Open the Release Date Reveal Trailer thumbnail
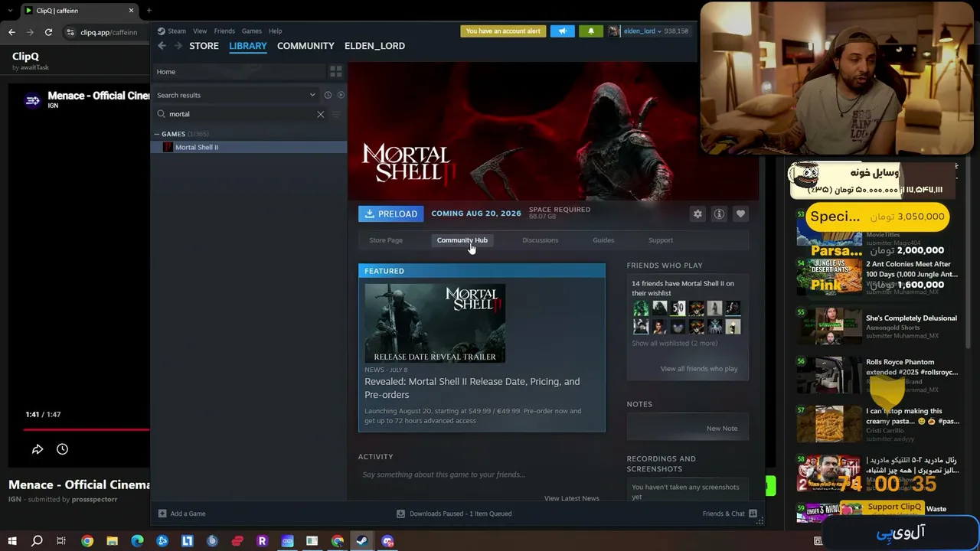 pos(435,323)
